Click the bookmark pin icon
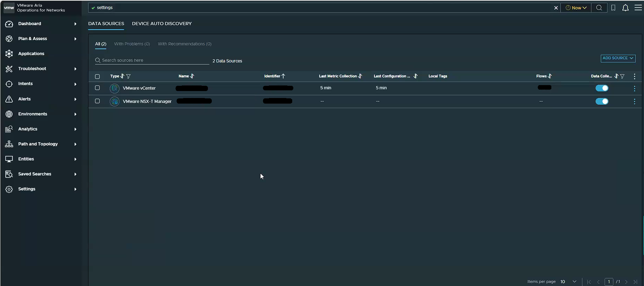Image resolution: width=644 pixels, height=286 pixels. [x=613, y=8]
